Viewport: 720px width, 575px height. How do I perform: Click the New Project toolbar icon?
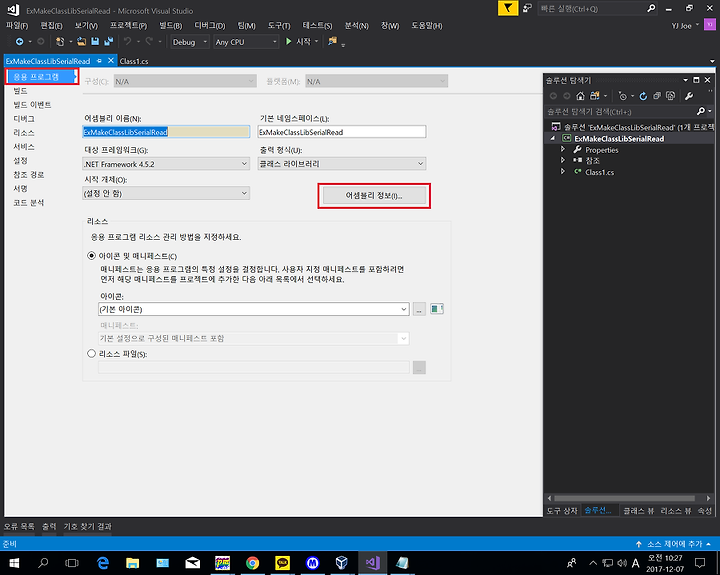[x=60, y=42]
